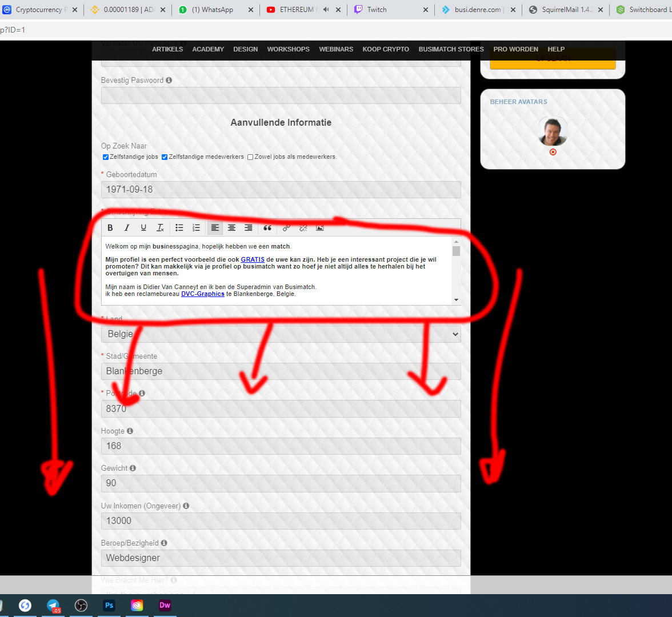
Task: Toggle italic formatting in editor toolbar
Action: coord(127,227)
